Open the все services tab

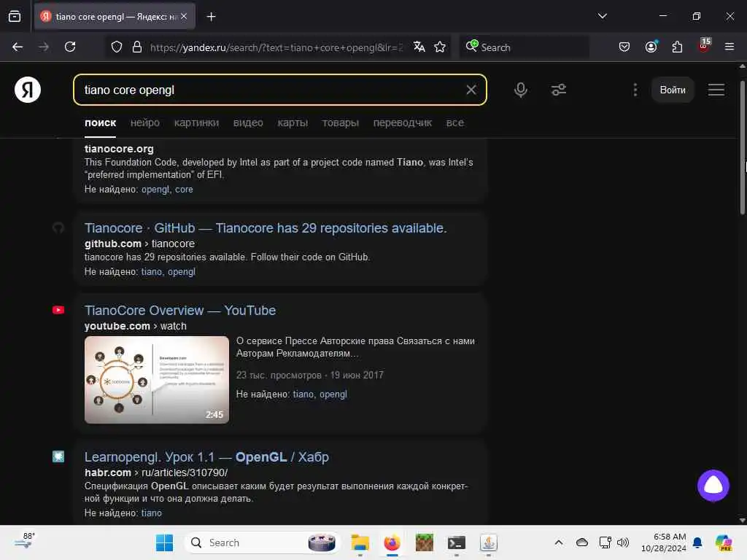(455, 122)
